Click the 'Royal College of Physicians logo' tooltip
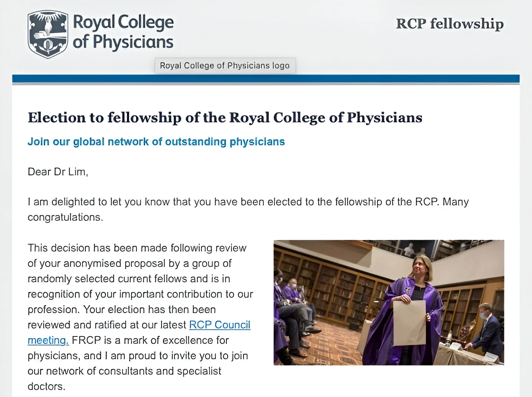Viewport: 532px width, 397px height. [225, 65]
